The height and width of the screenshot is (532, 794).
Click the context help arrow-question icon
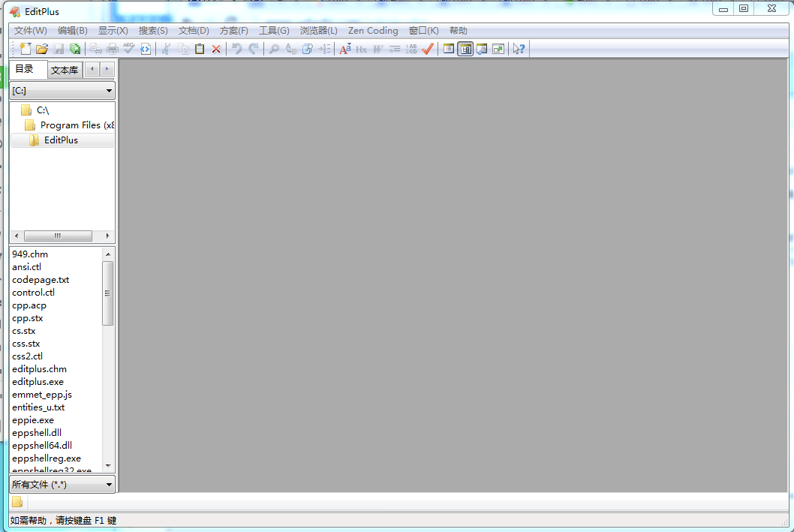(519, 49)
